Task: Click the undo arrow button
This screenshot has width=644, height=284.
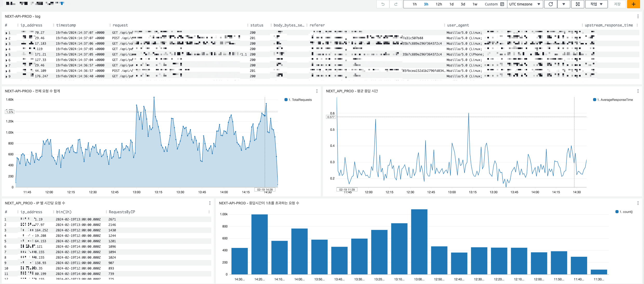Action: [x=383, y=4]
